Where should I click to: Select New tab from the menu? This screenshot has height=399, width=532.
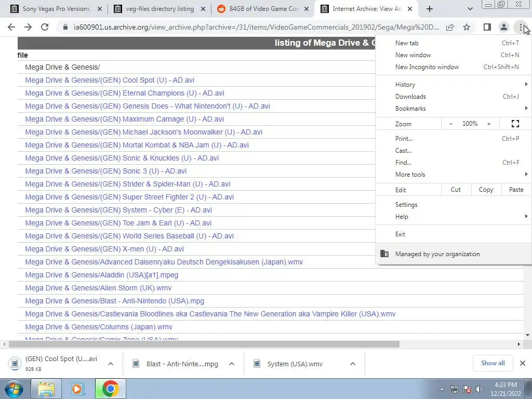[x=453, y=43]
